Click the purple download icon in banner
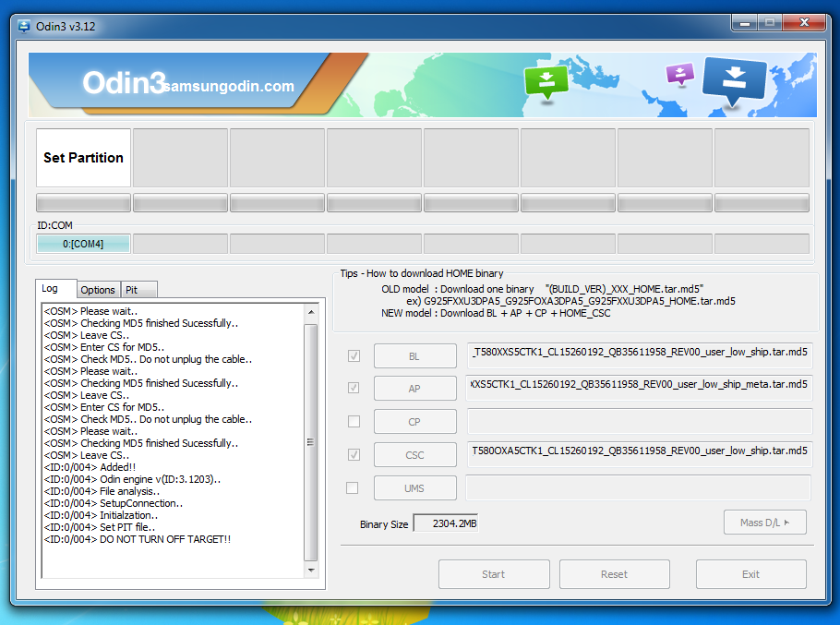This screenshot has width=840, height=625. point(680,74)
